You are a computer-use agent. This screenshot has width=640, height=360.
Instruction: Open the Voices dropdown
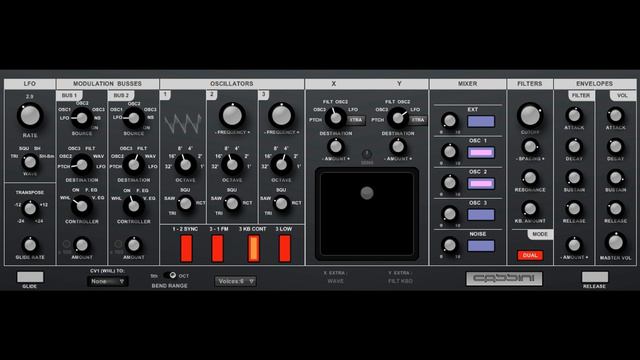pos(236,281)
